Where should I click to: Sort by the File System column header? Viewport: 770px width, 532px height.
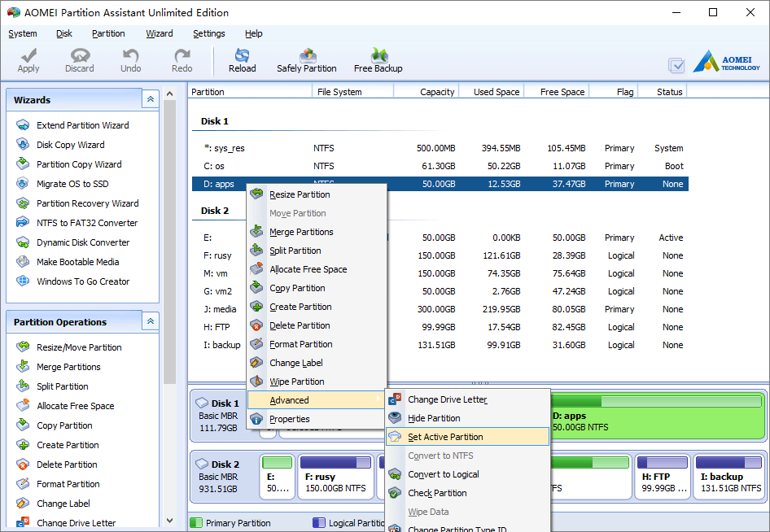pyautogui.click(x=352, y=92)
